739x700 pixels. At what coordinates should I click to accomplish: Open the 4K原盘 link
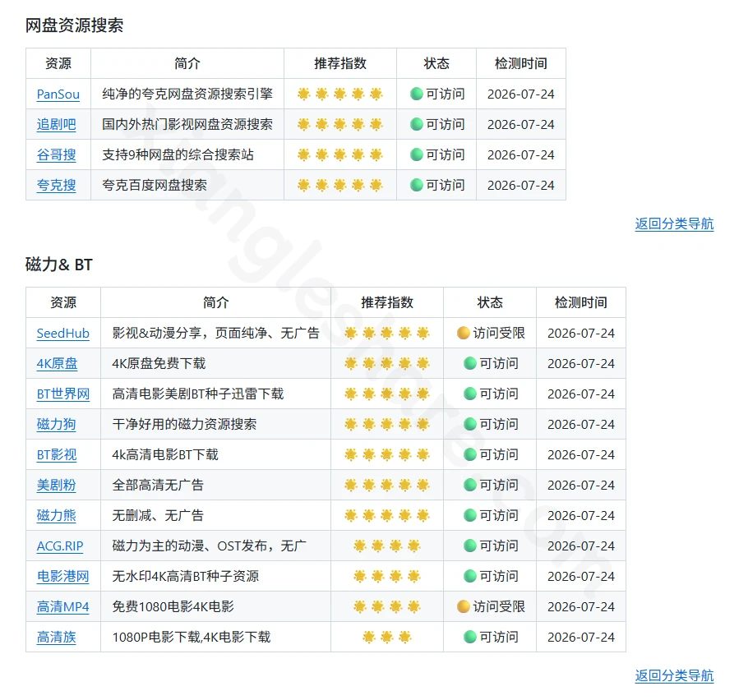tap(57, 364)
